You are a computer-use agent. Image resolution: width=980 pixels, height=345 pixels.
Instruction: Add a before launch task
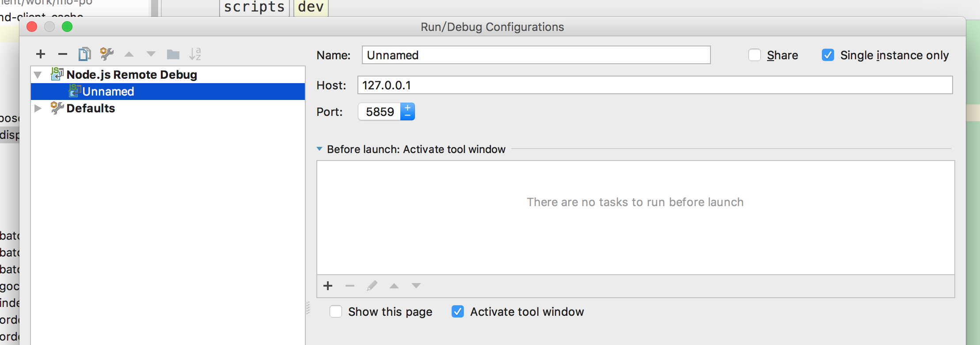pyautogui.click(x=328, y=286)
